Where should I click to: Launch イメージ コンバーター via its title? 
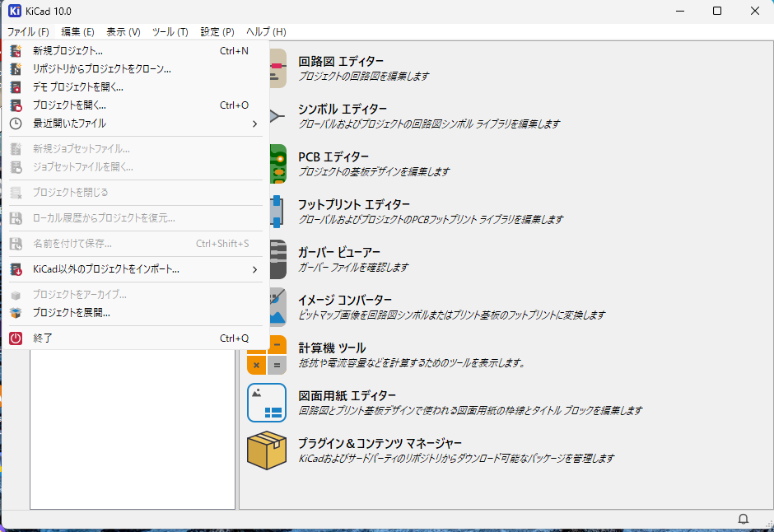pyautogui.click(x=344, y=300)
